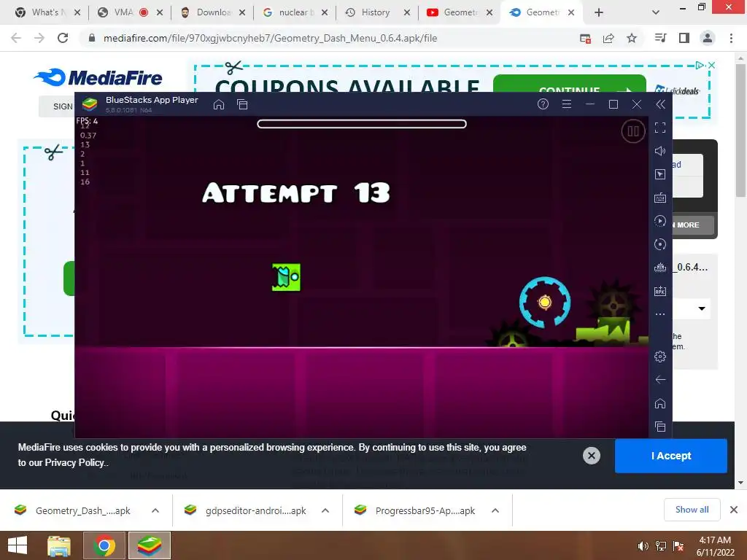Click the Geometry Dash level progress bar
Screen dimensions: 747x560
tap(362, 124)
